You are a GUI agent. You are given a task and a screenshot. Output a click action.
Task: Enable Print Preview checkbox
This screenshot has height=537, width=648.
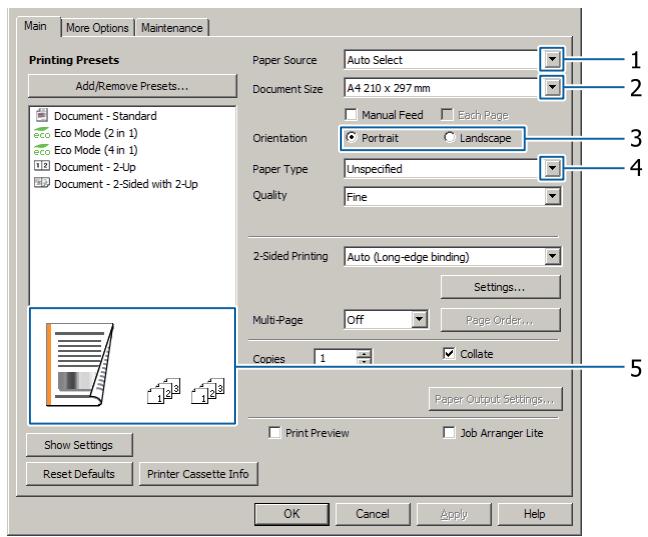click(x=274, y=432)
